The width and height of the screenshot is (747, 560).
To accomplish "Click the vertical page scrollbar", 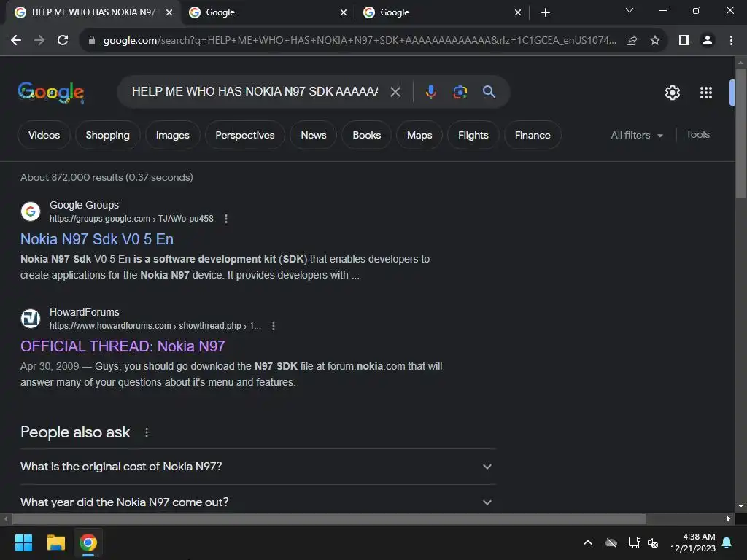I will pos(740,133).
